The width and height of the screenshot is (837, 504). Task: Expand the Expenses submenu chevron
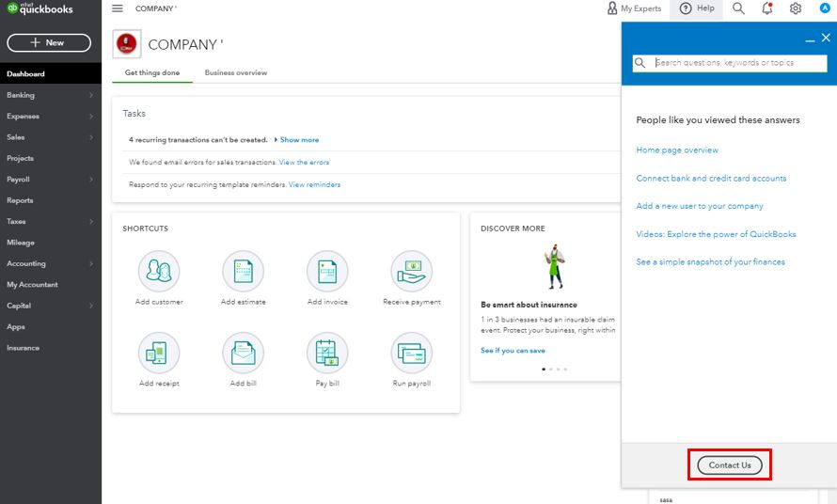91,116
